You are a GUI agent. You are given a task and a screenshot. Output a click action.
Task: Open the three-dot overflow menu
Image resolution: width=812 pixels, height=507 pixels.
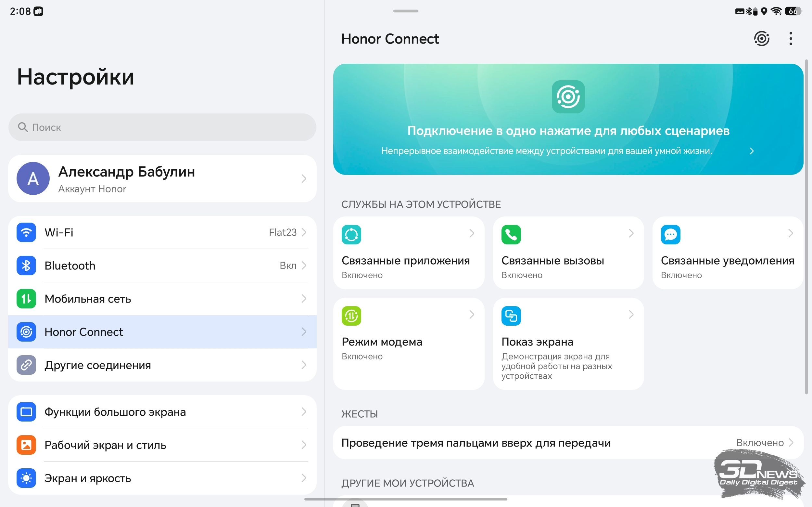(x=791, y=39)
